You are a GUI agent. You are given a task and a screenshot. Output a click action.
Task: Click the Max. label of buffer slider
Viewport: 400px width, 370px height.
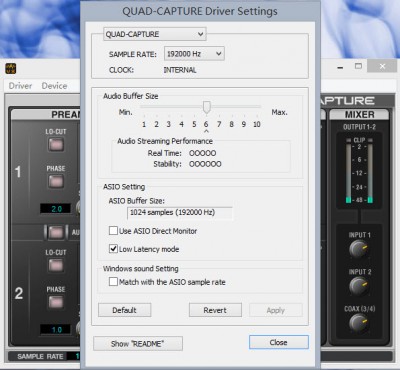[279, 112]
